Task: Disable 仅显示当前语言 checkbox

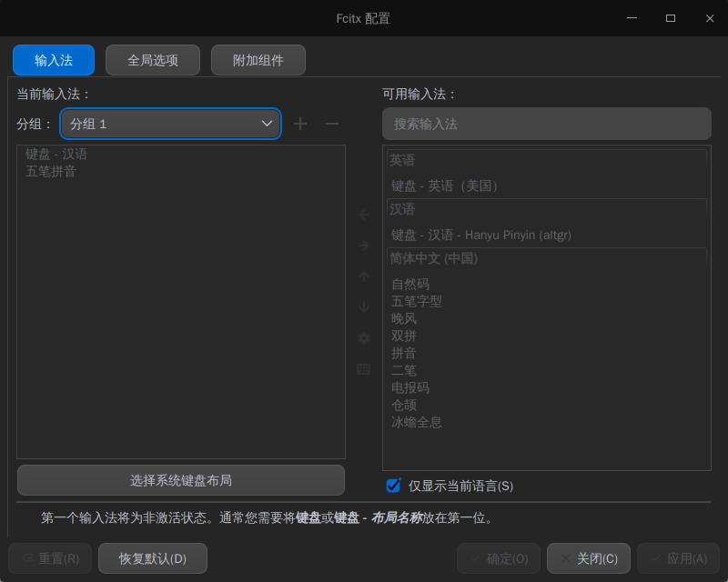Action: [x=393, y=487]
